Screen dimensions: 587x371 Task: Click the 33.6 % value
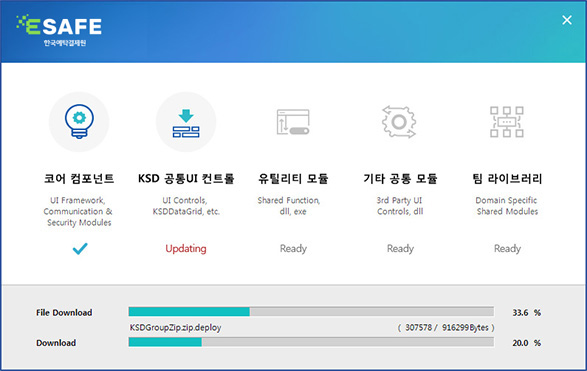(x=526, y=313)
